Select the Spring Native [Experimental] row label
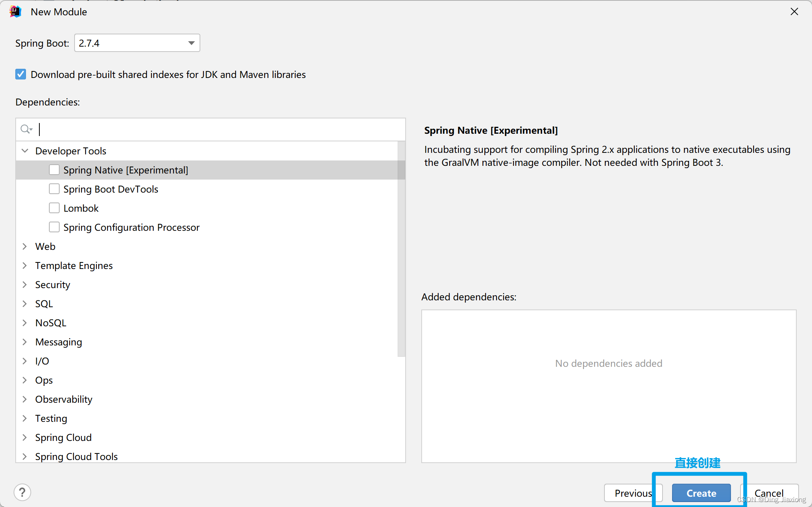 [126, 170]
